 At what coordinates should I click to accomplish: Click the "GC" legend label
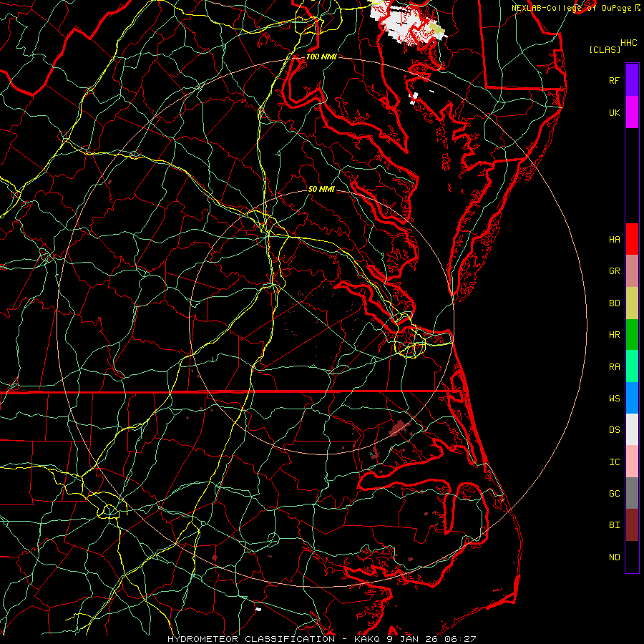tap(614, 494)
